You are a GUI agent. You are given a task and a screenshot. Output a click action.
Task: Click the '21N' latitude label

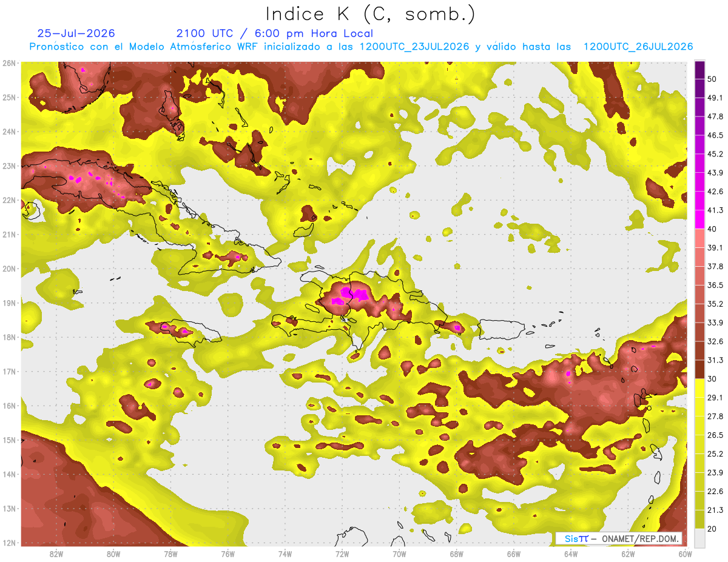[x=9, y=234]
